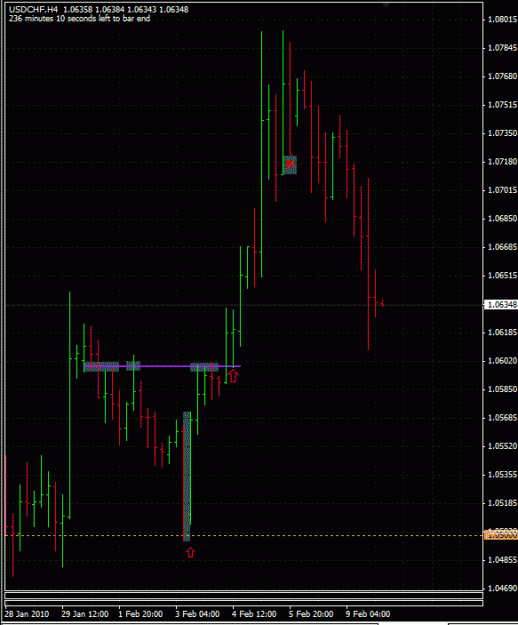Image resolution: width=518 pixels, height=625 pixels.
Task: Select the orange dashed horizontal price line
Action: pyautogui.click(x=244, y=535)
